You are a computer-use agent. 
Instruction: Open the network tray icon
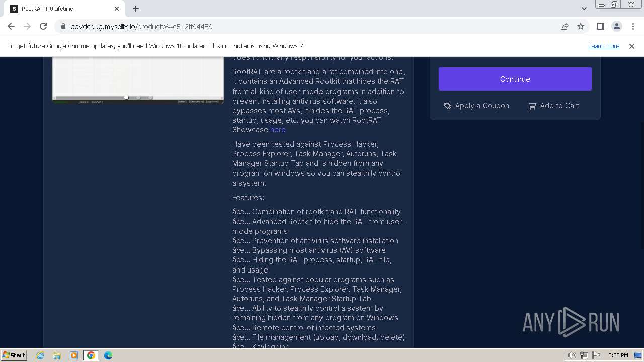click(584, 355)
